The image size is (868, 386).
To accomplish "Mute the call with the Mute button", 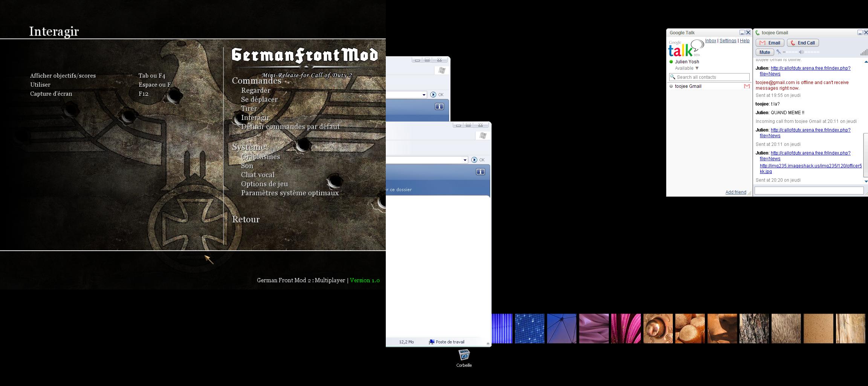I will tap(765, 52).
